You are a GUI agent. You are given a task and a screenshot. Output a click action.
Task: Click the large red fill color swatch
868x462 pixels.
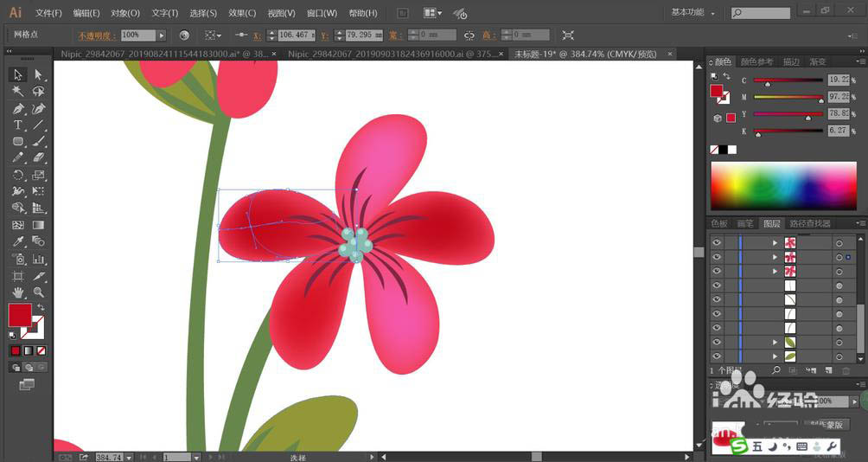(x=20, y=315)
